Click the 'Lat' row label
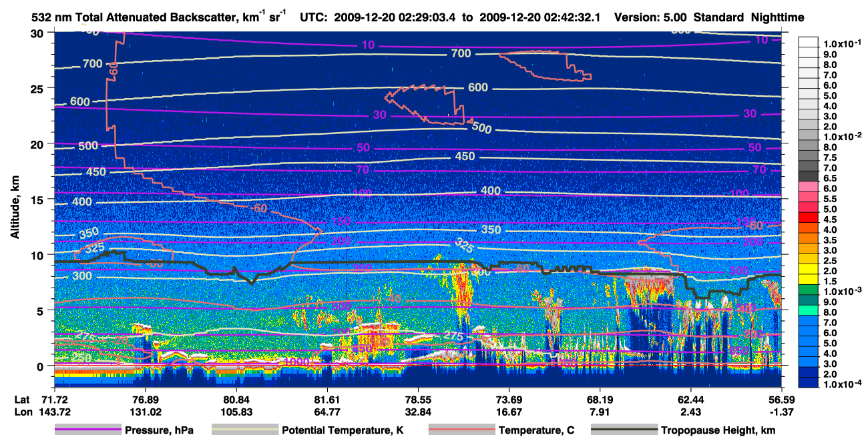 click(21, 400)
